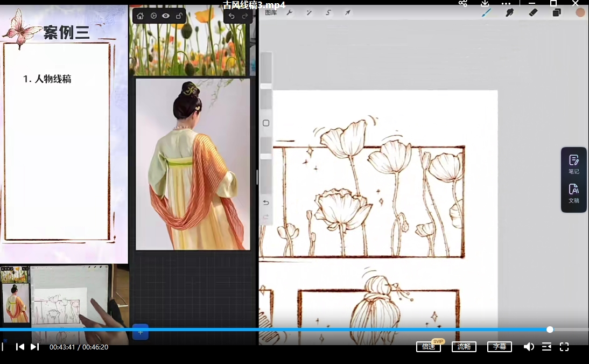Click the 字幕 subtitle button
This screenshot has width=589, height=364.
499,347
